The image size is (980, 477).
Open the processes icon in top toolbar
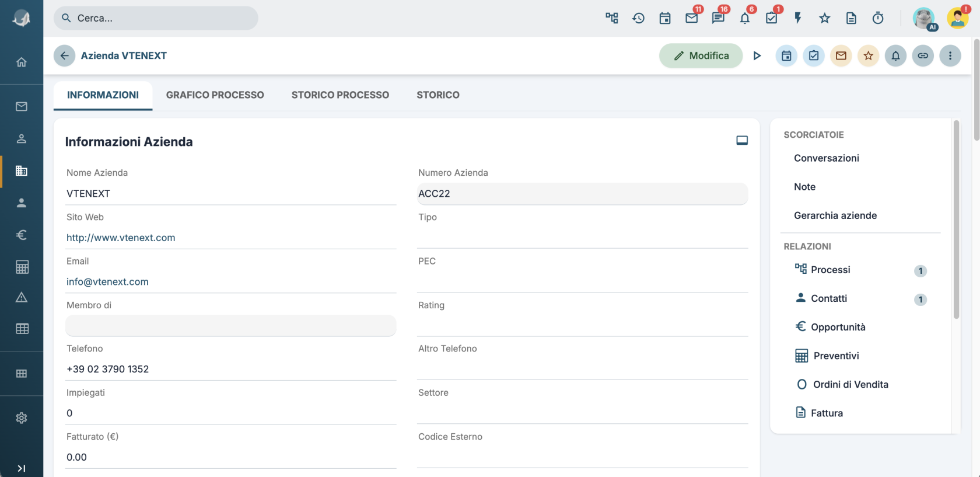point(611,18)
